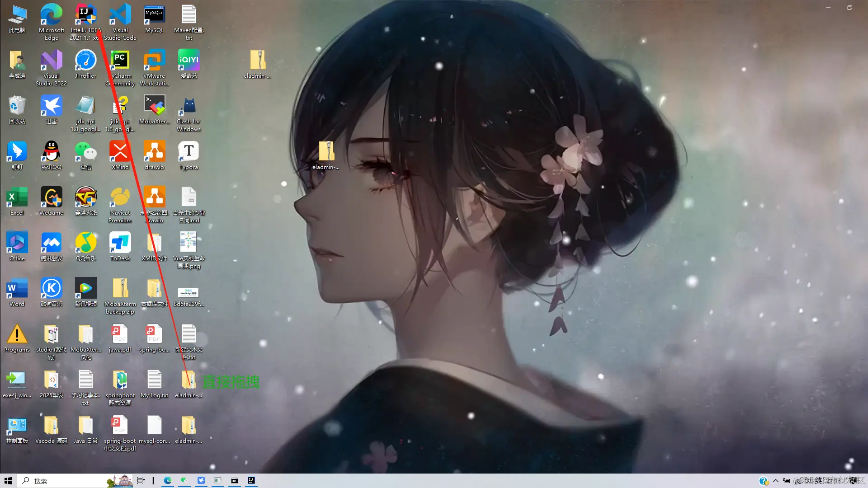Open the Windows Start menu
The height and width of the screenshot is (488, 868).
8,481
